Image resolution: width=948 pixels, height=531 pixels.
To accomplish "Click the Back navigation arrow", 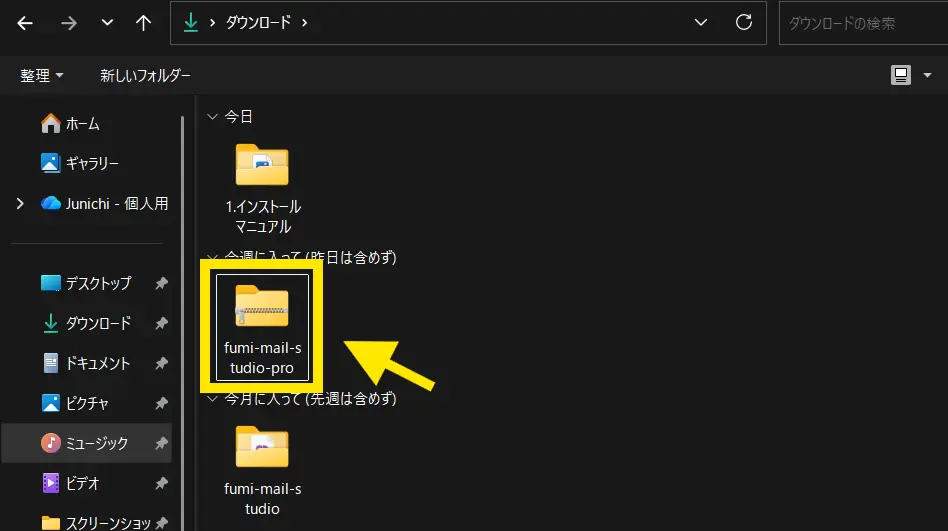I will pos(25,23).
